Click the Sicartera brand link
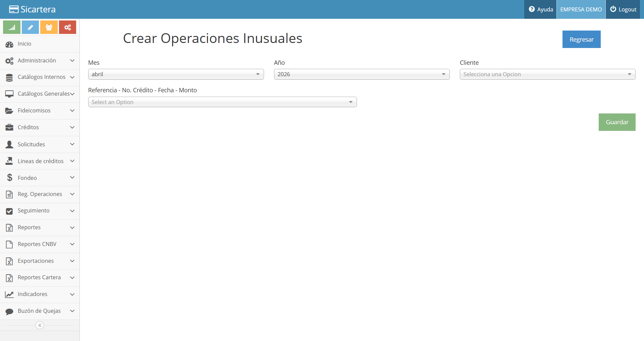644x341 pixels. [x=33, y=9]
